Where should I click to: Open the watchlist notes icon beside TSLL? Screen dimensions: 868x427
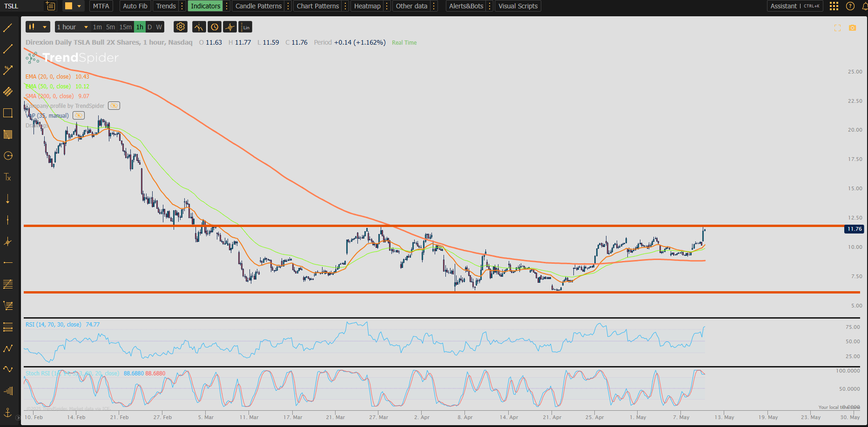(51, 6)
